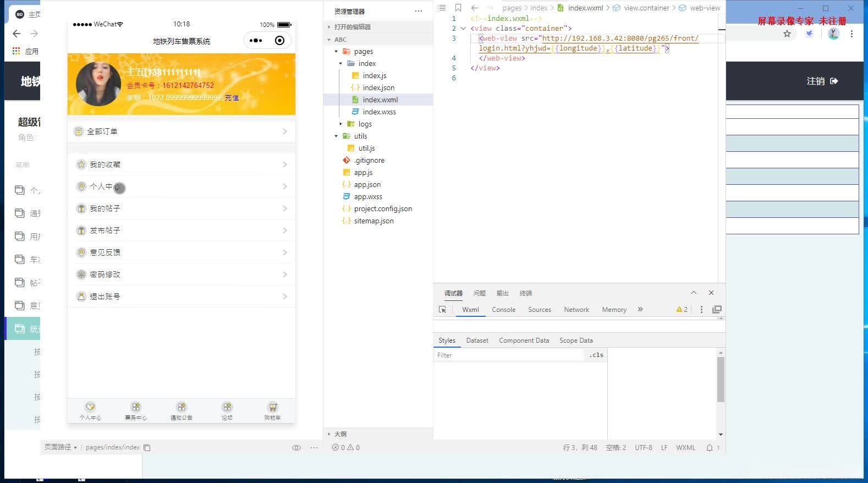Image resolution: width=868 pixels, height=483 pixels.
Task: Toggle the preview eye icon
Action: coord(296,448)
